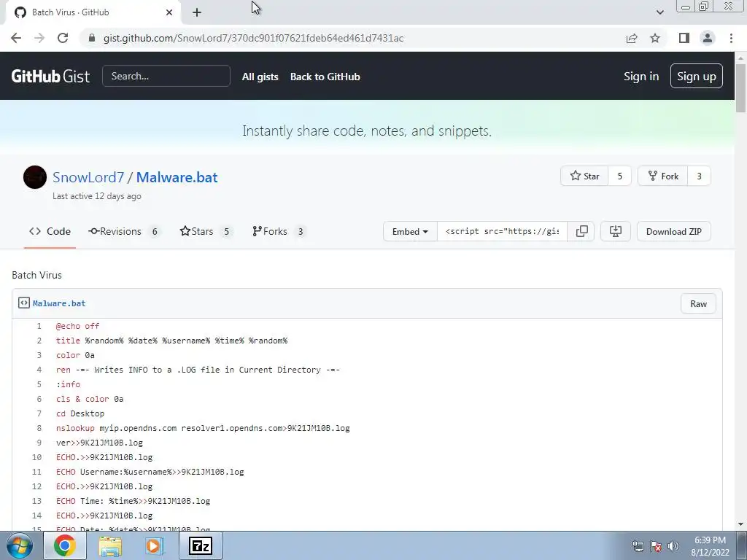Click '@echo off' code line

pos(77,326)
